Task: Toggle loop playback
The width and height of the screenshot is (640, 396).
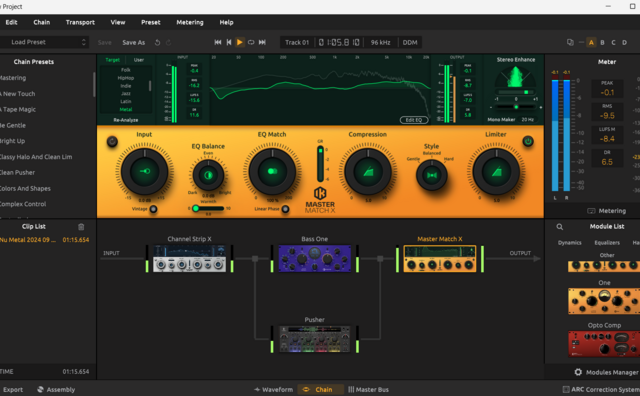Action: coord(251,42)
